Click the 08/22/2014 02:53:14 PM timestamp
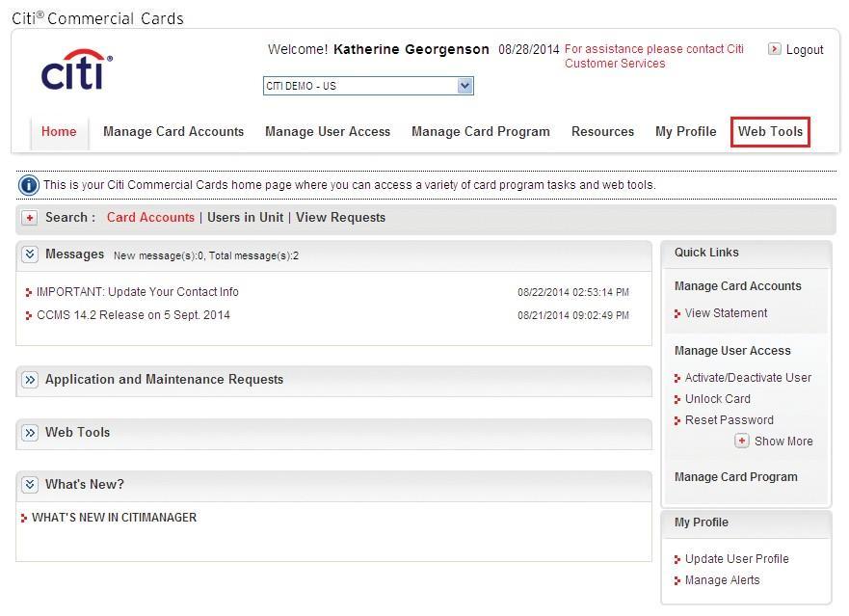 (573, 292)
